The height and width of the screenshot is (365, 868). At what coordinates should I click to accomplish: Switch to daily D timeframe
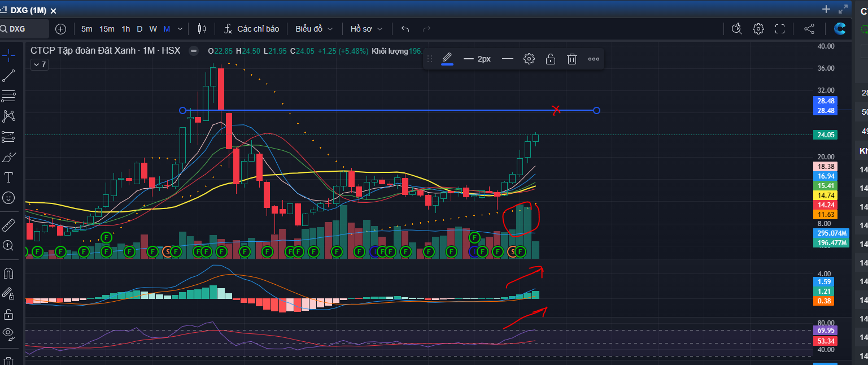point(139,29)
